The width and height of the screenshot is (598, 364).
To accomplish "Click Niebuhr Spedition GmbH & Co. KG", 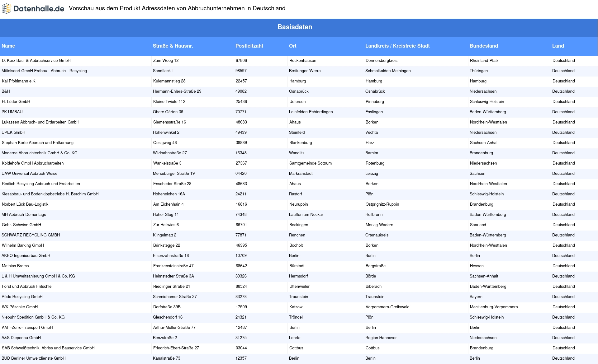I will tap(33, 317).
